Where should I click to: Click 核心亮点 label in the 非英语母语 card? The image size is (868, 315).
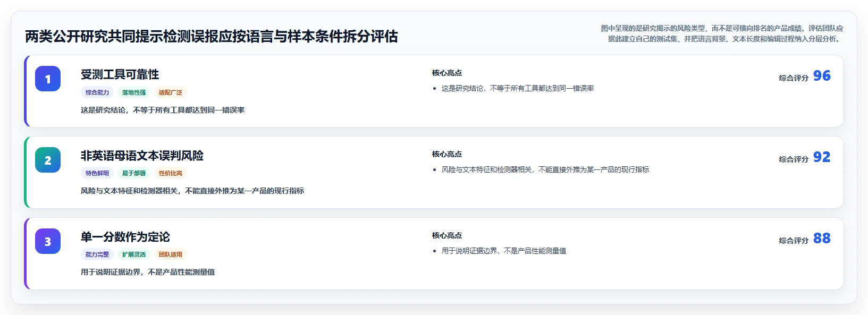(447, 154)
